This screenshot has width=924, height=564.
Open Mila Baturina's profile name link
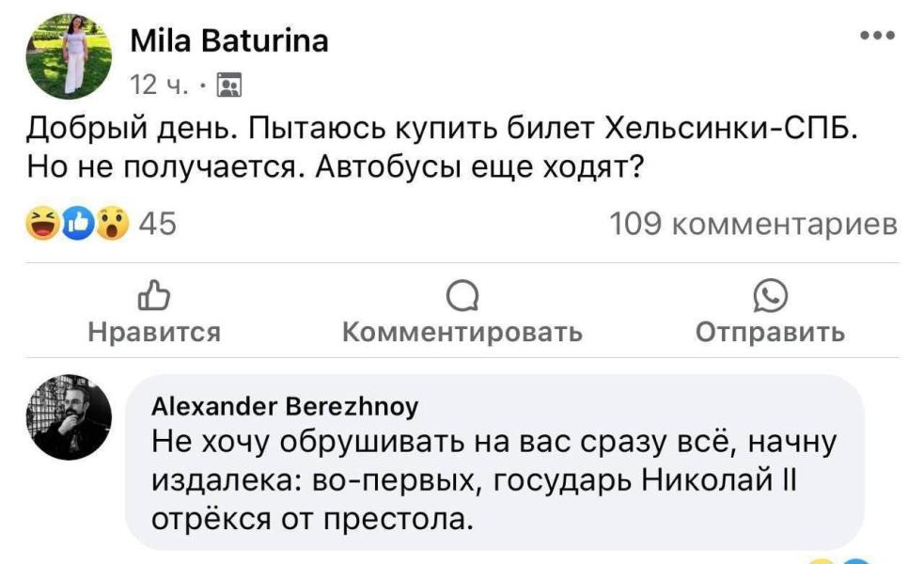(x=228, y=40)
